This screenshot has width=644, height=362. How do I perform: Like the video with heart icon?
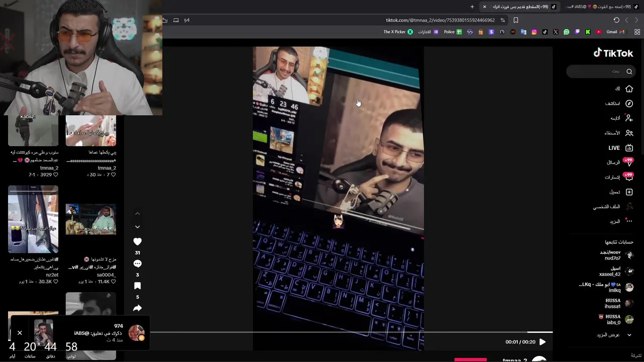(x=137, y=242)
